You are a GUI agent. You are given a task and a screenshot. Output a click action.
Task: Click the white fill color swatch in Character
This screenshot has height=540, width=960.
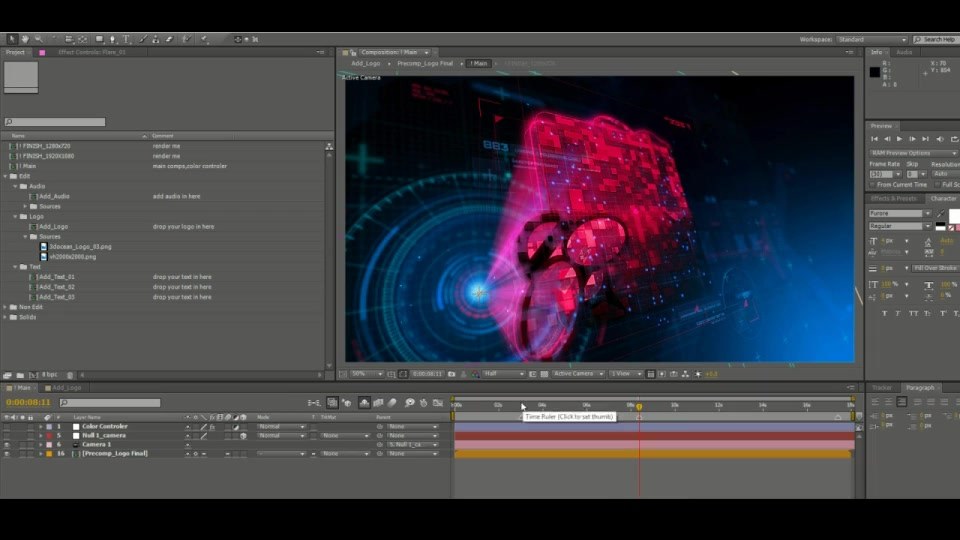(955, 216)
